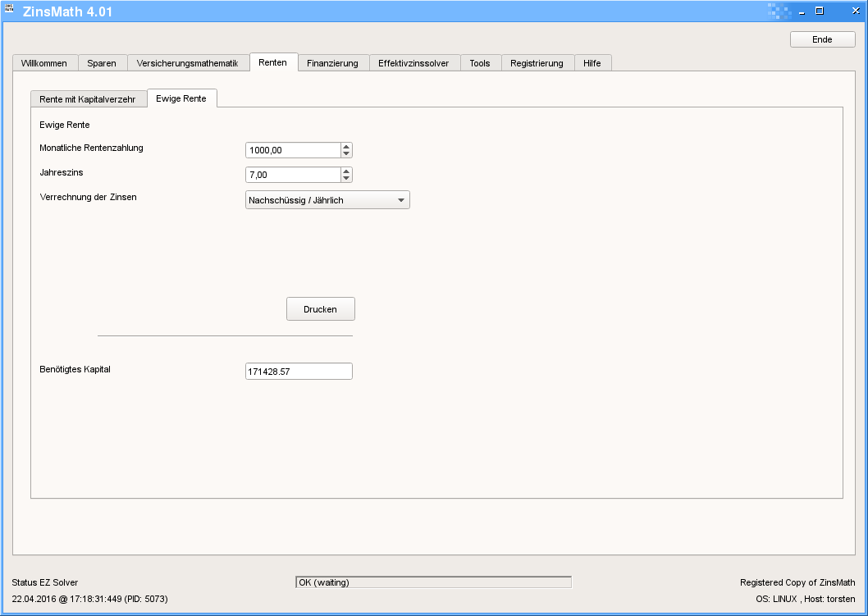
Task: Go to the Versicherungsmathematik tab
Action: click(x=187, y=63)
